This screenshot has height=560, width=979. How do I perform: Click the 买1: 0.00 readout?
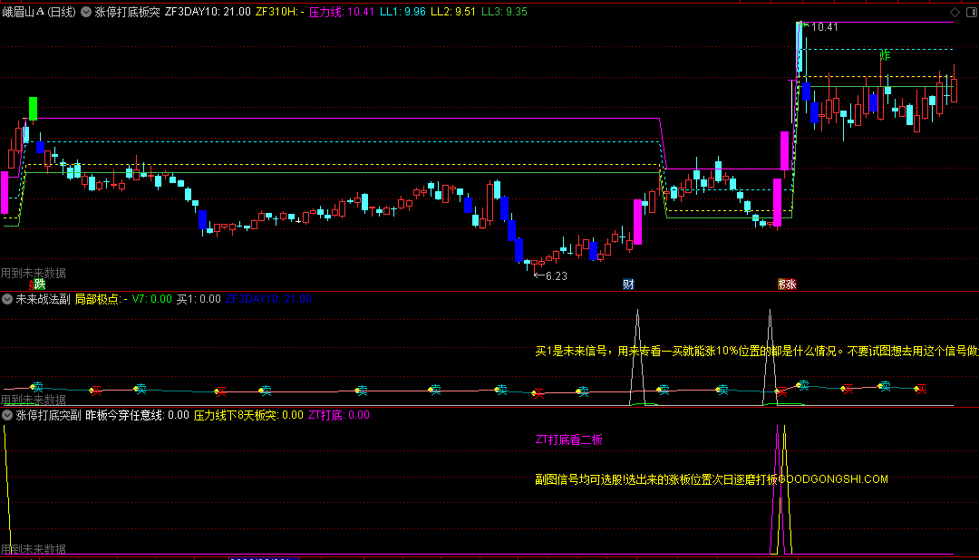(x=199, y=299)
